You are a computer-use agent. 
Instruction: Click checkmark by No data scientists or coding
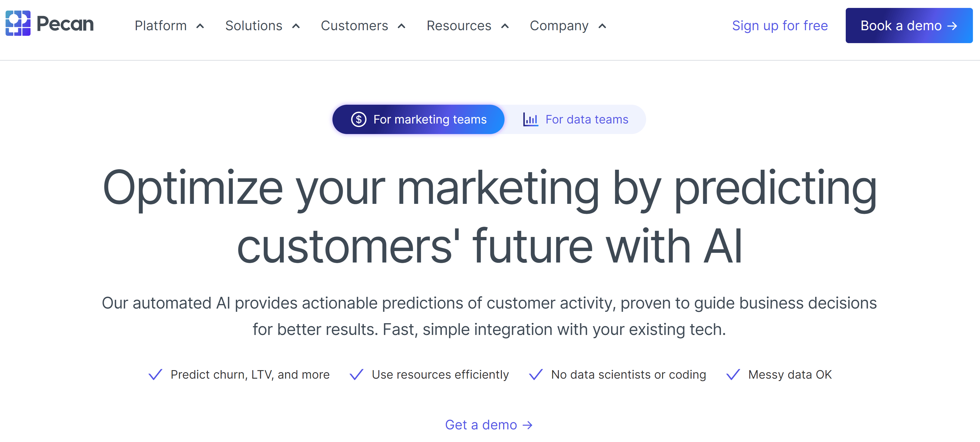[x=536, y=375]
